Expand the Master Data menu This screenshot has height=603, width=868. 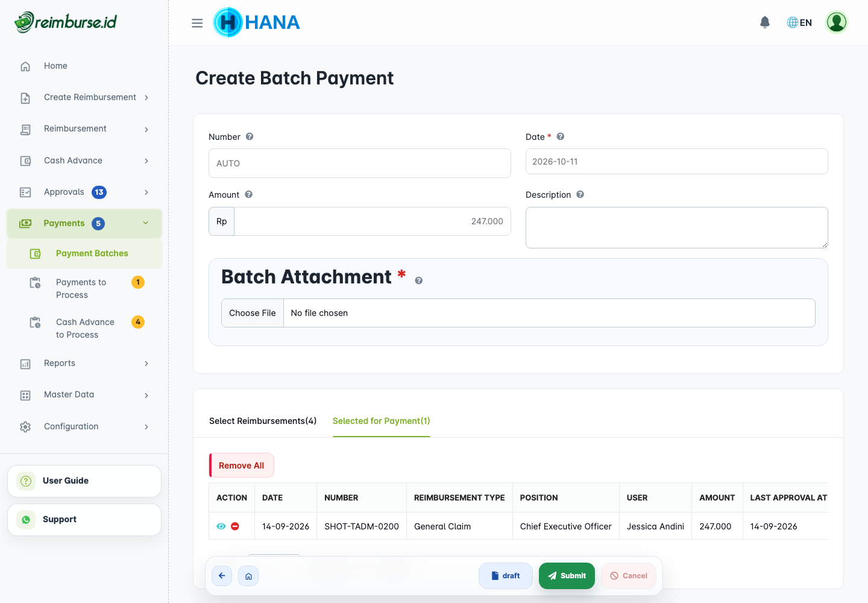click(x=84, y=395)
